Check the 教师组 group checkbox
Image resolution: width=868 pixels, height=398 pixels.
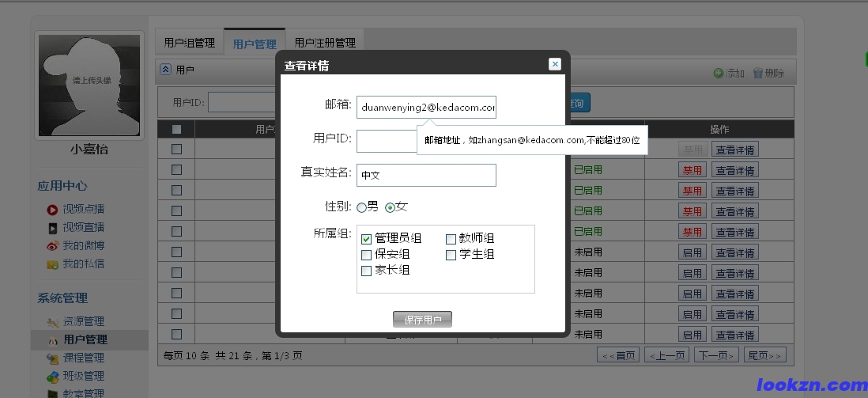click(x=451, y=239)
